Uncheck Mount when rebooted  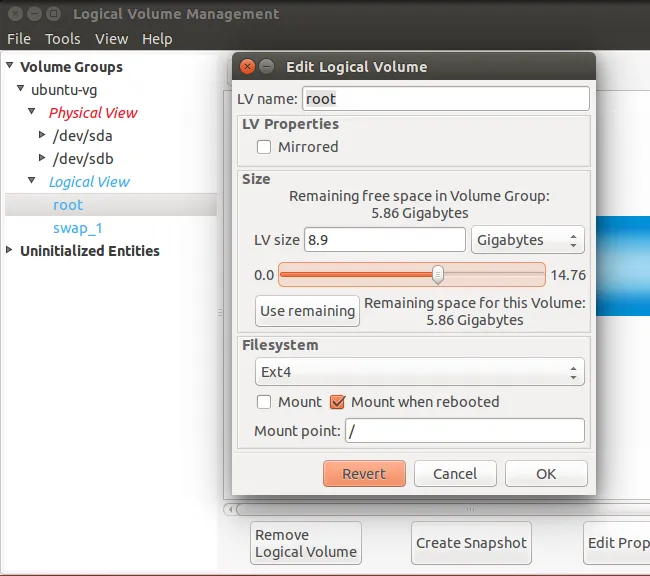pos(338,402)
